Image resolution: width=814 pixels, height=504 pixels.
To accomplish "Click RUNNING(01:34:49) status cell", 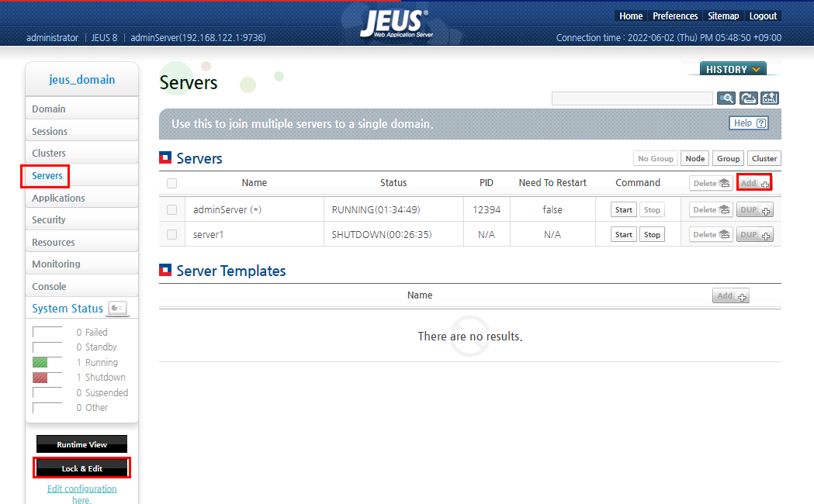I will pos(376,209).
